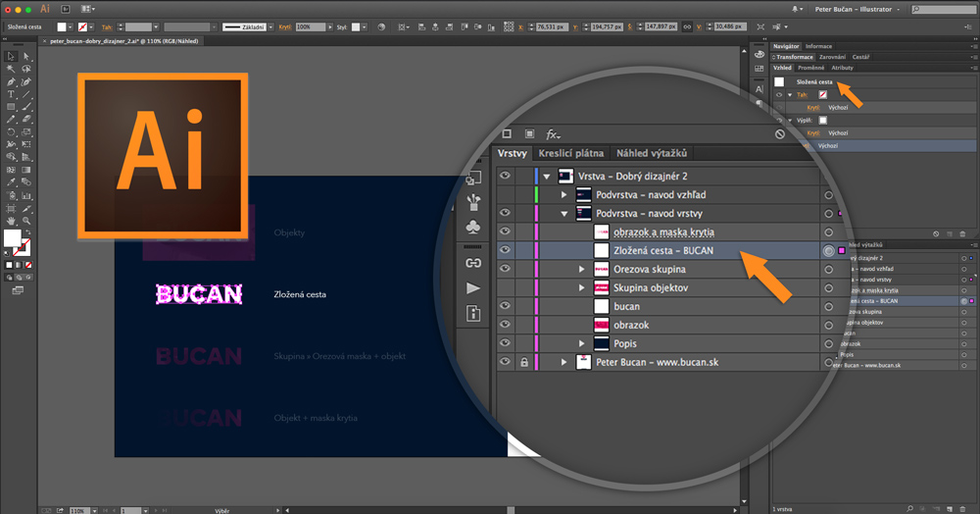This screenshot has width=980, height=514.
Task: Collapse the Vrstva – Dobrý dizajnér 2 layer
Action: [x=547, y=177]
